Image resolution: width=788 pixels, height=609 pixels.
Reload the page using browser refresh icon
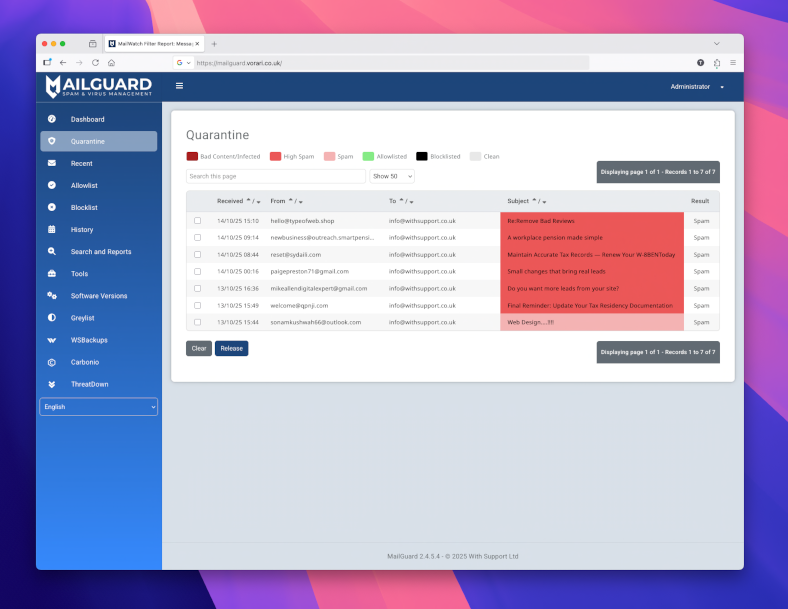(96, 62)
